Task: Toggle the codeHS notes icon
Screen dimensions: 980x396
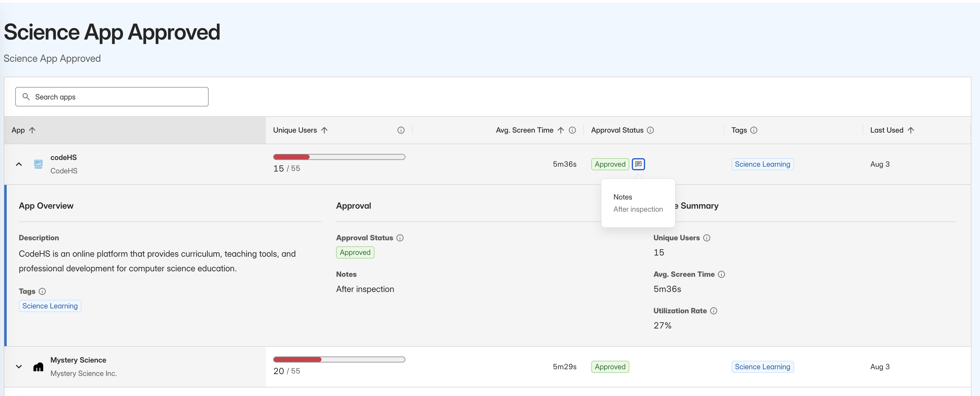Action: 638,164
